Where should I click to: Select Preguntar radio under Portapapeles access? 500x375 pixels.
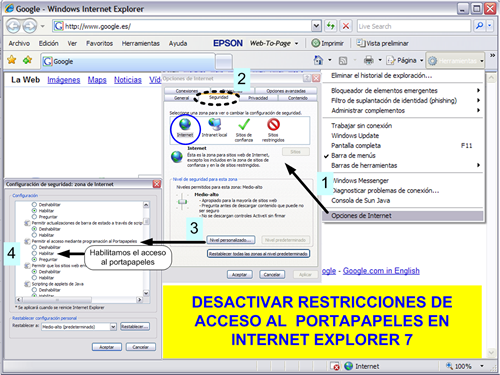34,259
